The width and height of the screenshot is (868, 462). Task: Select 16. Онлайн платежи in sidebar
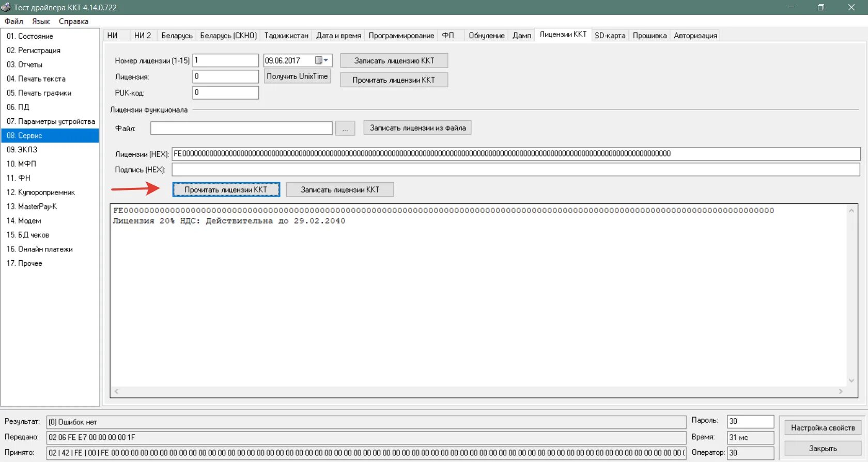coord(50,249)
